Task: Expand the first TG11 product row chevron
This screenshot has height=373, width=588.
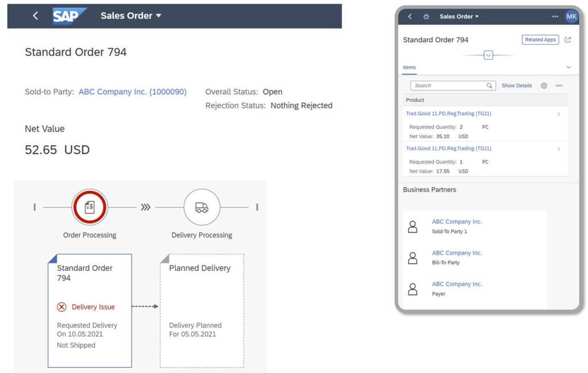Action: (x=559, y=114)
